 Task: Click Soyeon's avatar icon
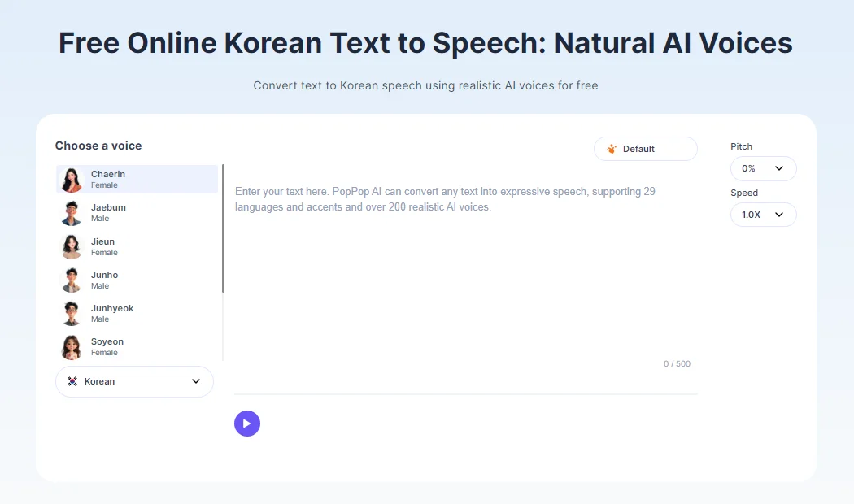pos(72,347)
